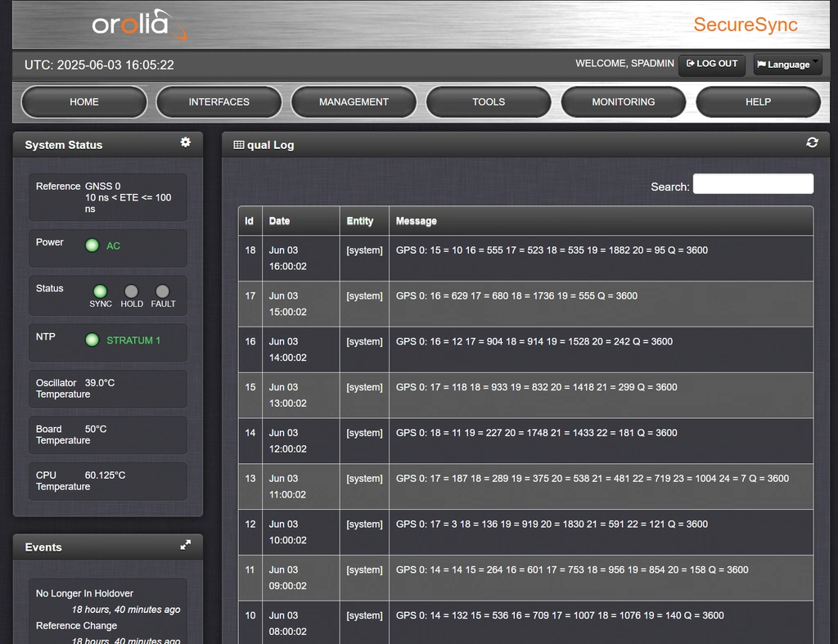
Task: Click the 'STRATUM 1' NTP text
Action: point(133,340)
